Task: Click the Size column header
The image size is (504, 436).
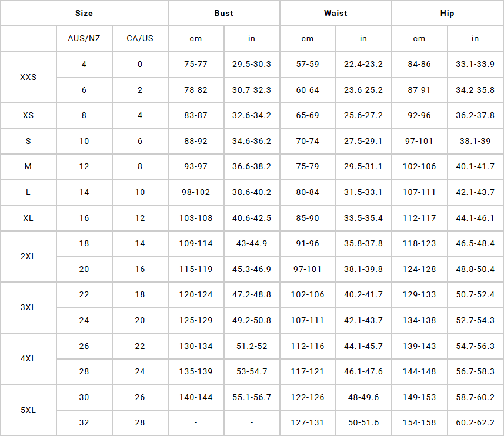Action: point(84,13)
